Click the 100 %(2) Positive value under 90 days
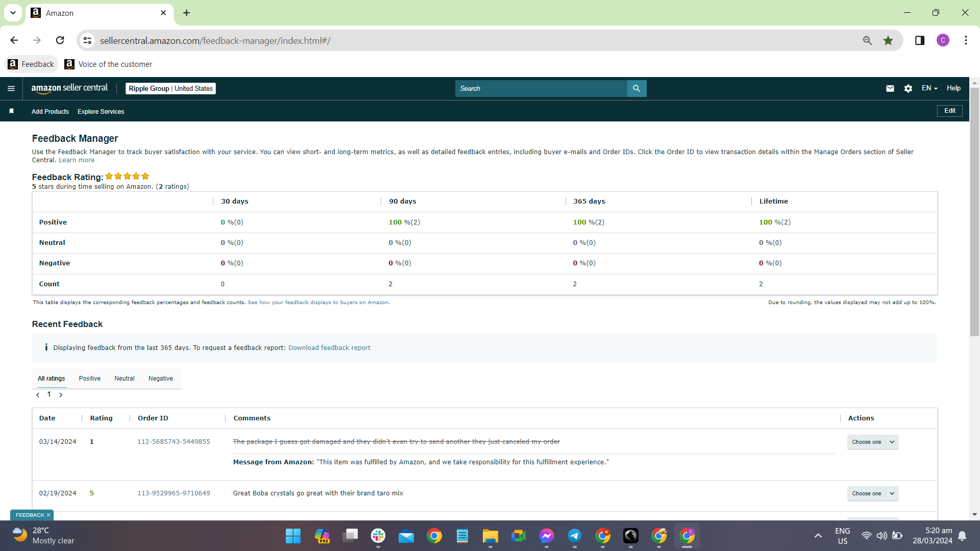This screenshot has height=551, width=980. coord(404,222)
